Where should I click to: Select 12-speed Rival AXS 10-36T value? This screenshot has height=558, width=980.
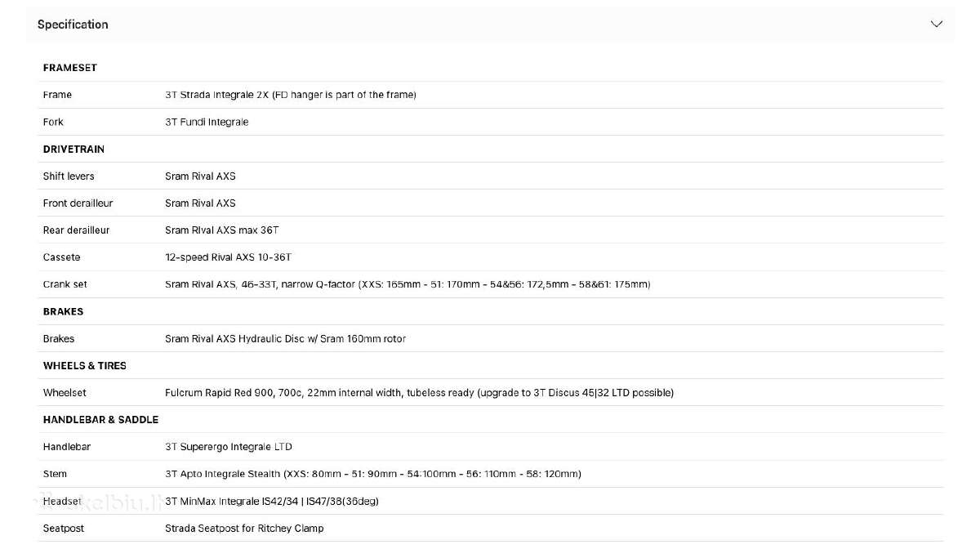pyautogui.click(x=229, y=257)
